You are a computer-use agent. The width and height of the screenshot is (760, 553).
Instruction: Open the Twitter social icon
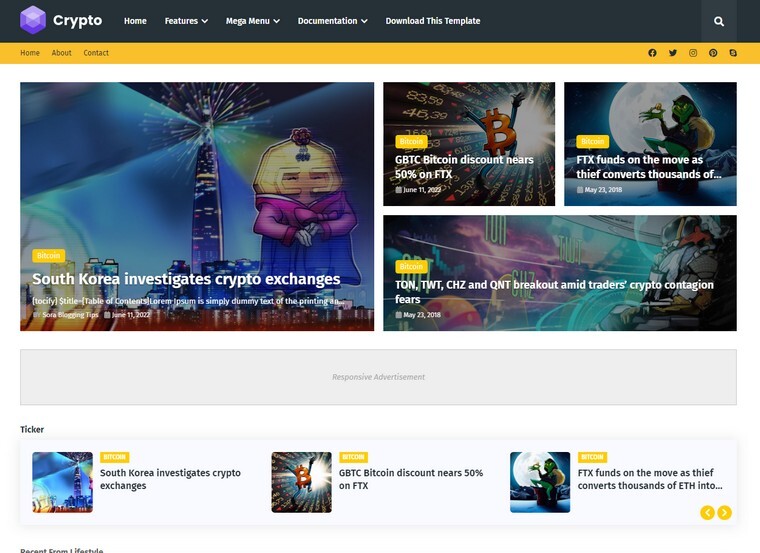[x=673, y=53]
